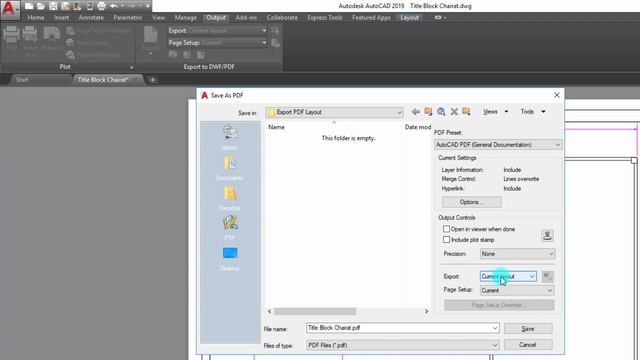This screenshot has width=640, height=360.
Task: Expand the File name history dropdown arrow
Action: 495,328
